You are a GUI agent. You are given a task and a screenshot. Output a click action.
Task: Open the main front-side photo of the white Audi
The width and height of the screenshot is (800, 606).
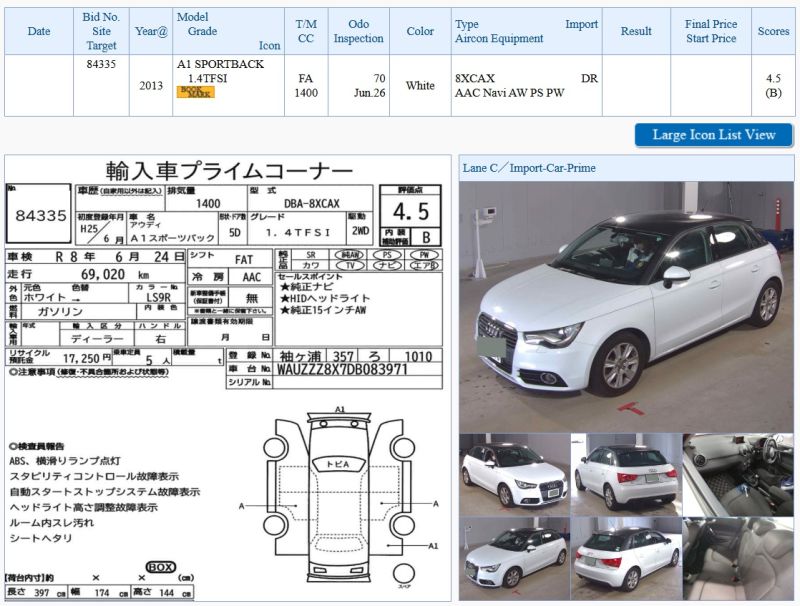tap(626, 307)
